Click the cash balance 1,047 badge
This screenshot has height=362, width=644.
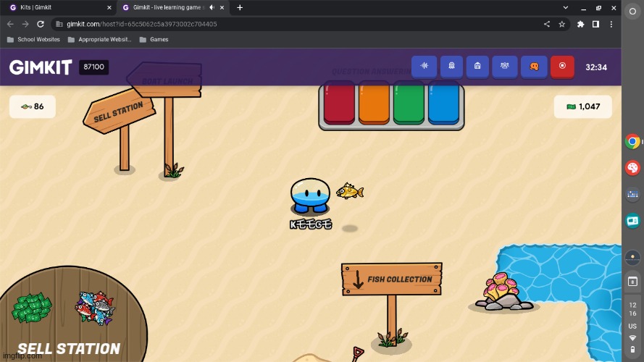point(583,106)
